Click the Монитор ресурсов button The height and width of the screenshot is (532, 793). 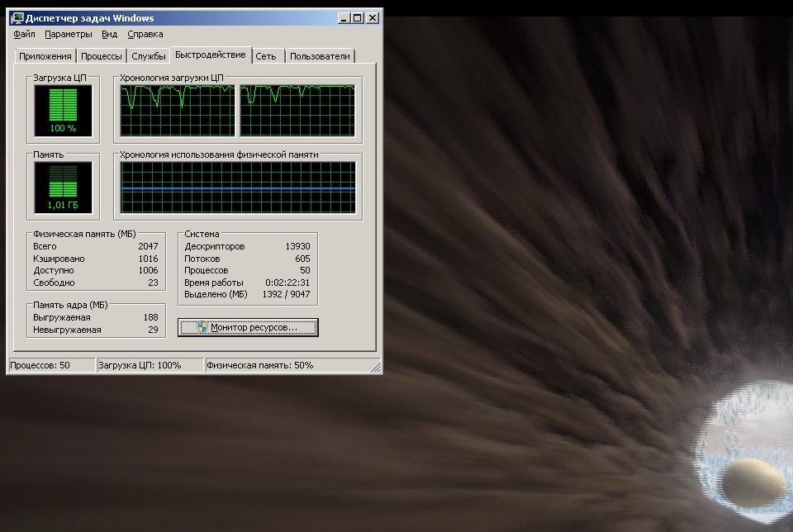248,327
